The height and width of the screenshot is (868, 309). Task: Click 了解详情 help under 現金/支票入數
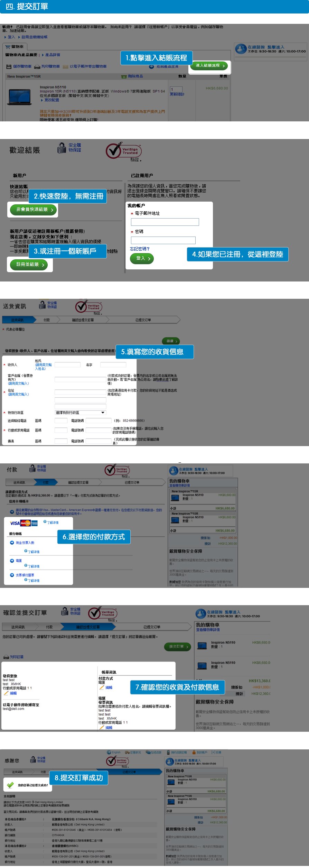pos(26,551)
